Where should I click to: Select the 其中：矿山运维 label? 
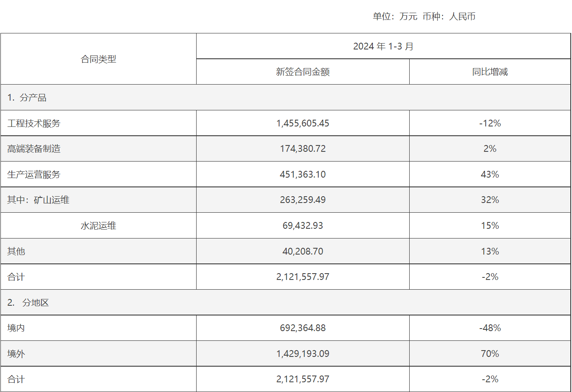[x=38, y=200]
